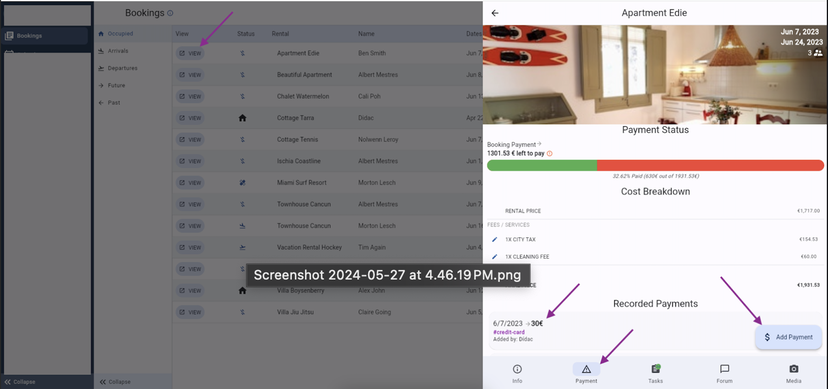
Task: Edit the City Tax fee pencil
Action: tap(495, 240)
